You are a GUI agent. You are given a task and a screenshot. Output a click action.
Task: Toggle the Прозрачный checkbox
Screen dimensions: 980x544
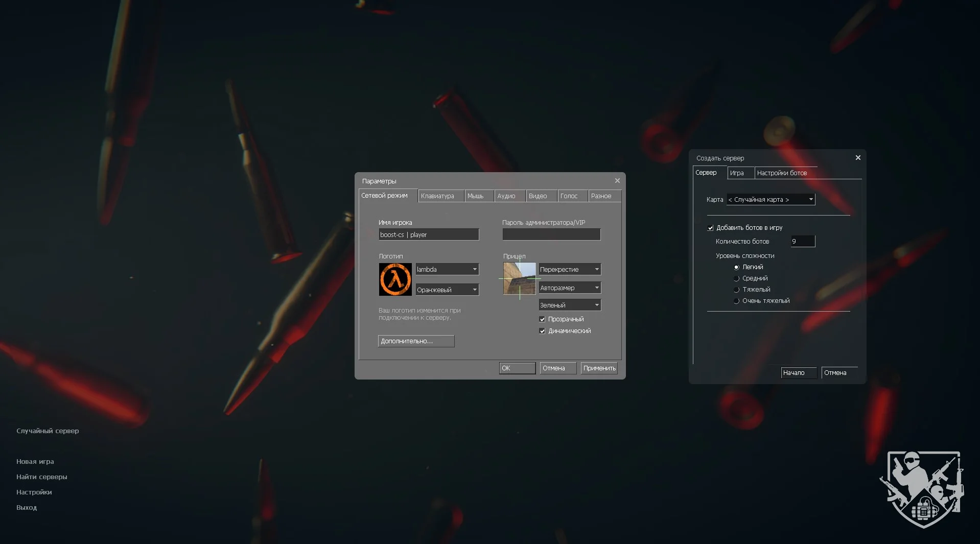pos(542,319)
